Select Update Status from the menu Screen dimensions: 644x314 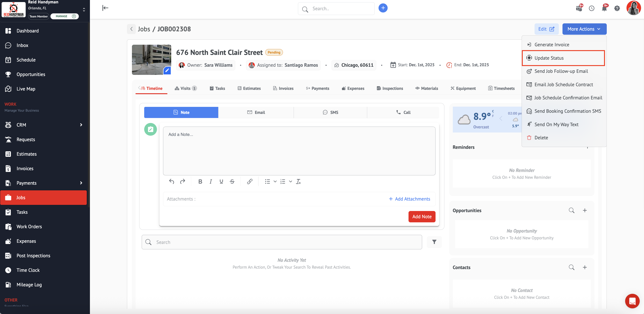point(549,58)
